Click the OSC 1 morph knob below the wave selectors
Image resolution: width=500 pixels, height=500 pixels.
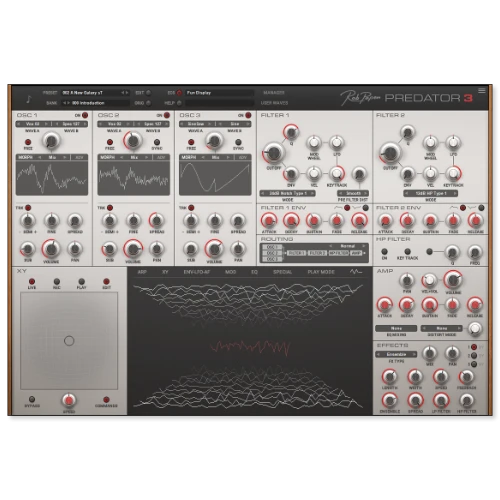pos(51,141)
